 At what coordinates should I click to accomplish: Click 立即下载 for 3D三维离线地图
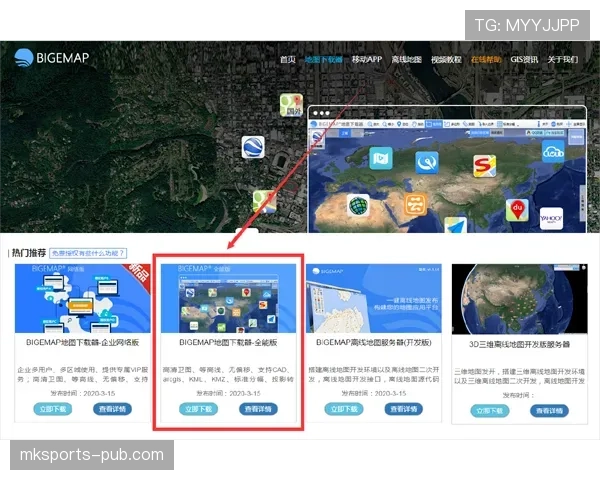pyautogui.click(x=490, y=411)
